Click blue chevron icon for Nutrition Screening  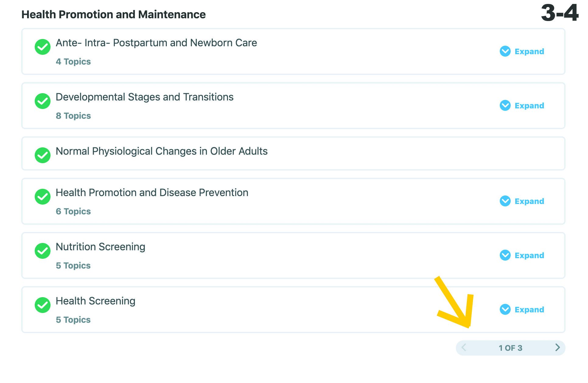tap(505, 255)
